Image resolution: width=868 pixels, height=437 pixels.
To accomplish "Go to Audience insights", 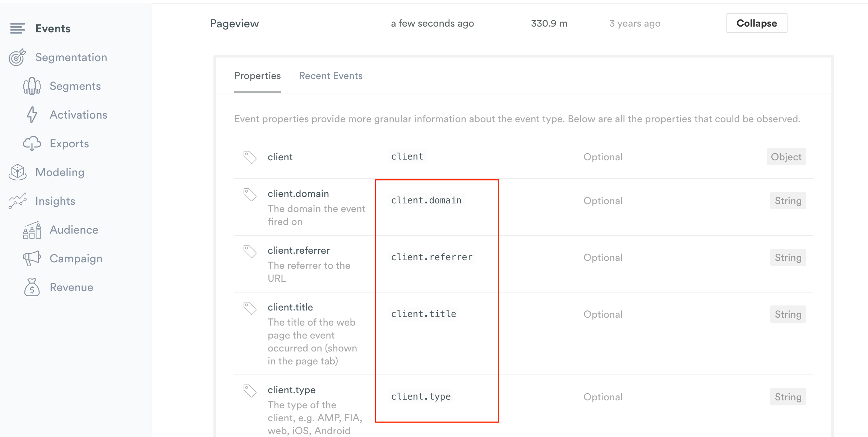I will (x=74, y=230).
